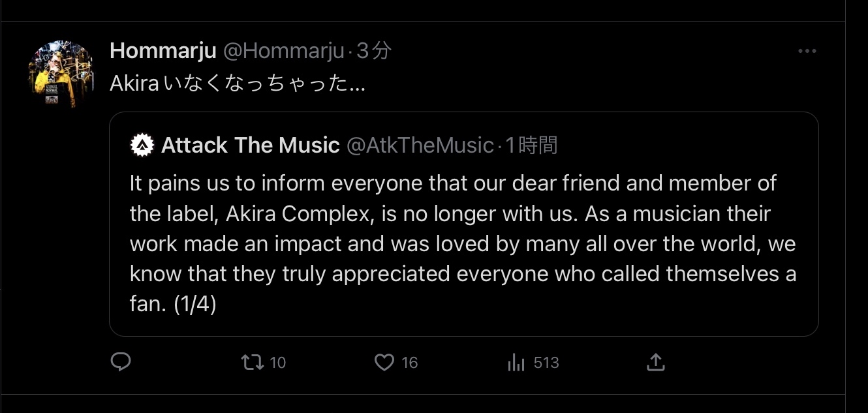Open the @Hommarju handle link
868x413 pixels.
pyautogui.click(x=284, y=50)
